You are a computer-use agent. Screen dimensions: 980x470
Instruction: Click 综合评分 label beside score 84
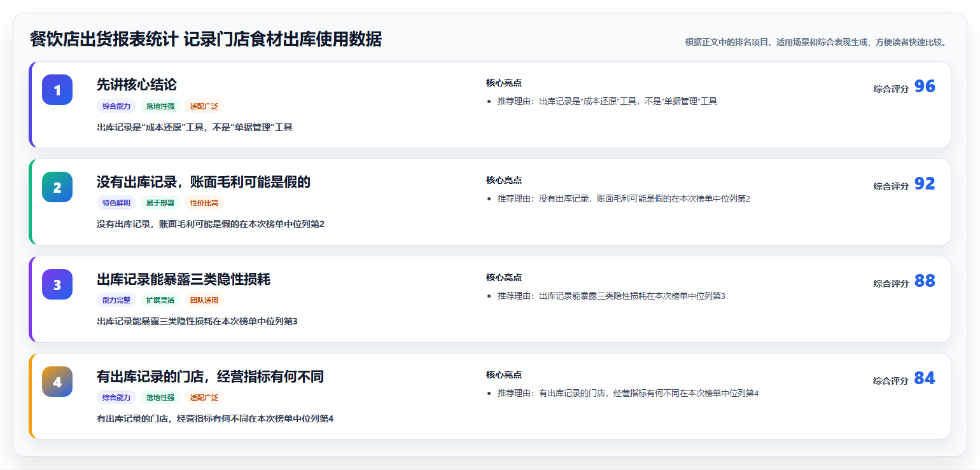[891, 381]
